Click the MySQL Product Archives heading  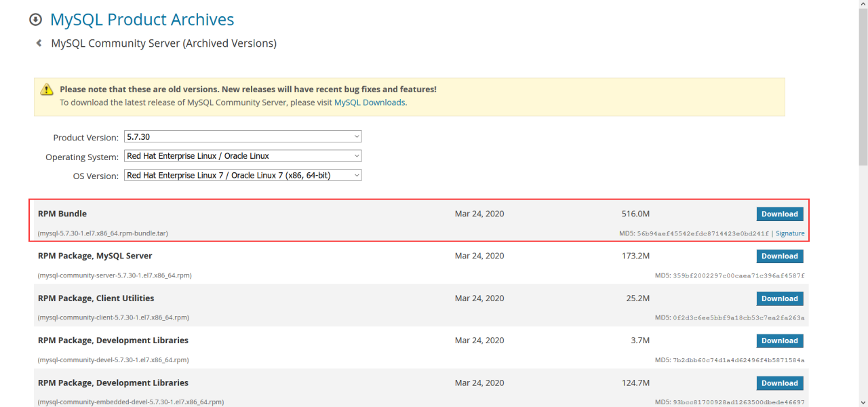142,20
